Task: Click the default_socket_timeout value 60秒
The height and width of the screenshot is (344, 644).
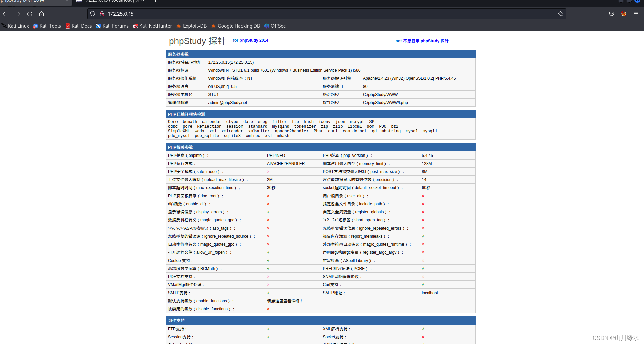Action: pyautogui.click(x=426, y=188)
